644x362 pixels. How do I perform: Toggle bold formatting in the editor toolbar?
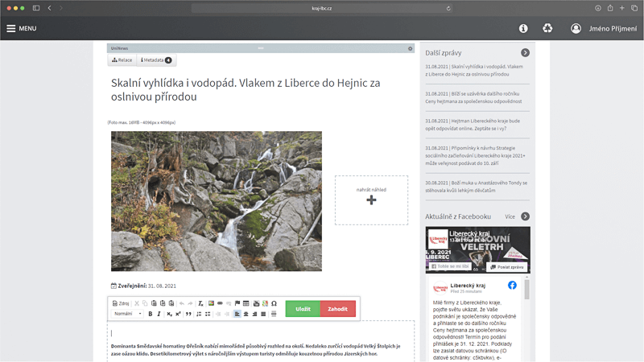(151, 314)
